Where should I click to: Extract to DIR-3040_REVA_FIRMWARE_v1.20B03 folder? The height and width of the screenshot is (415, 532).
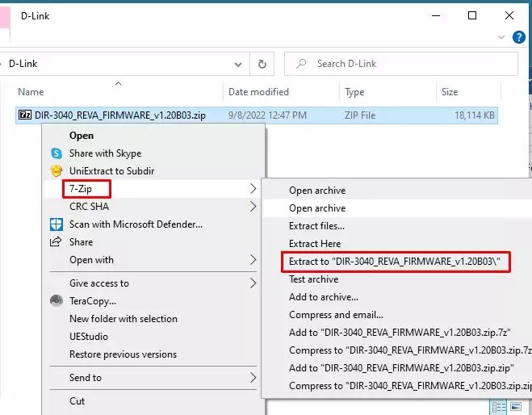tap(395, 262)
